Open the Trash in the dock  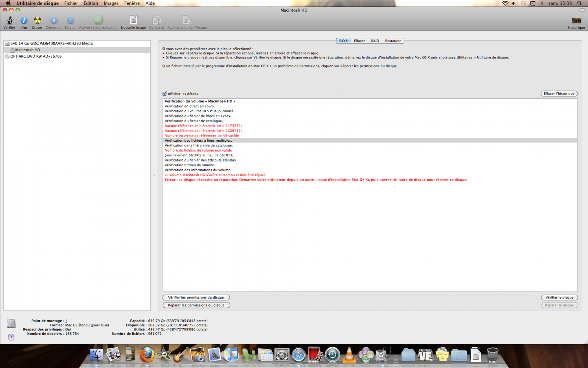coord(492,355)
